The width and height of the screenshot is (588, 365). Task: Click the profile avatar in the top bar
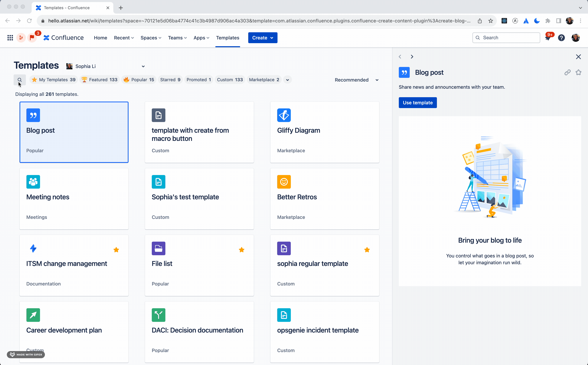[576, 38]
